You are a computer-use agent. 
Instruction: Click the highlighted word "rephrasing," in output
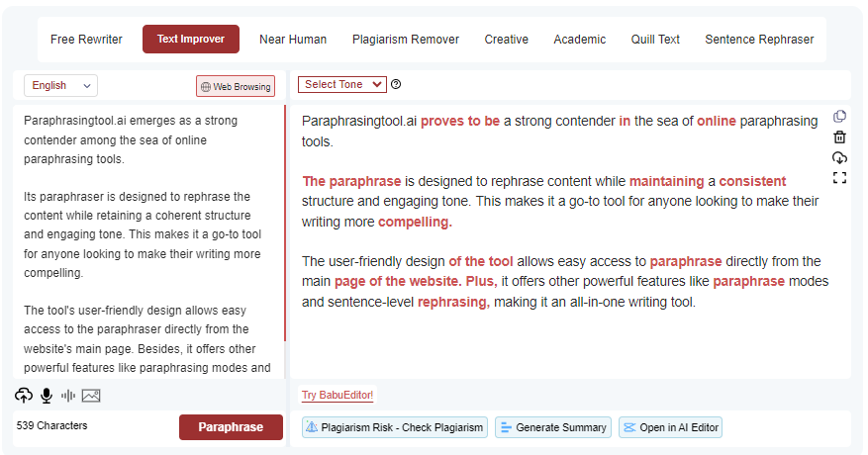tap(453, 303)
